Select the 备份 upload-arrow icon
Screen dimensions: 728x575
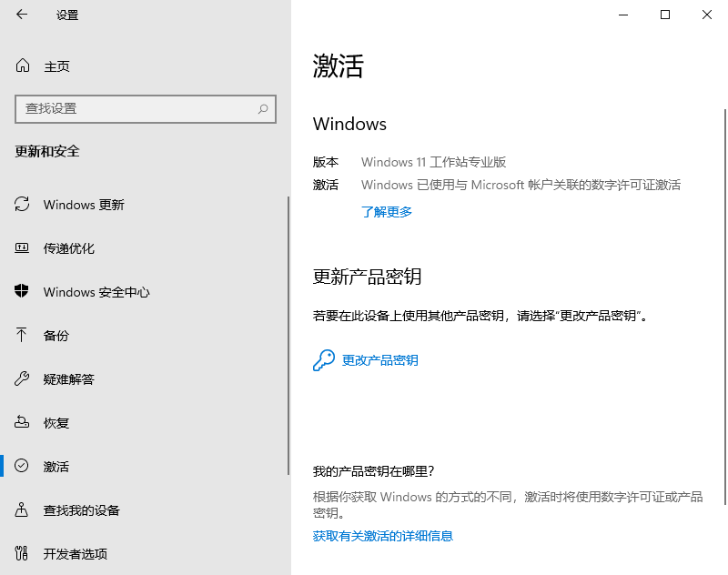[x=22, y=336]
